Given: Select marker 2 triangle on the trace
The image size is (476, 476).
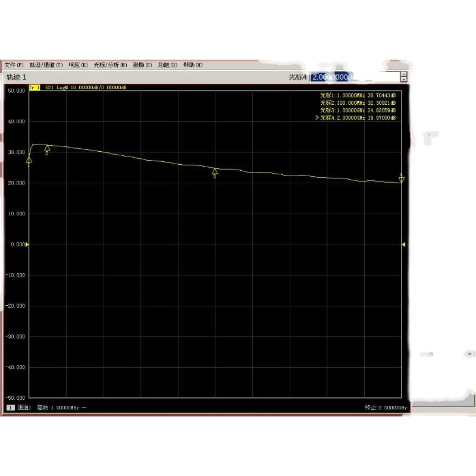Looking at the screenshot, I should pos(47,149).
